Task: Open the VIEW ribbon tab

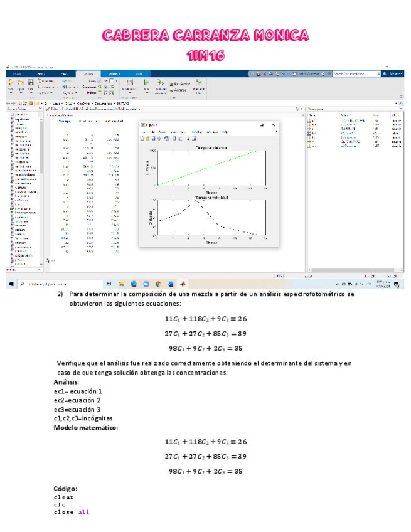Action: (x=139, y=73)
